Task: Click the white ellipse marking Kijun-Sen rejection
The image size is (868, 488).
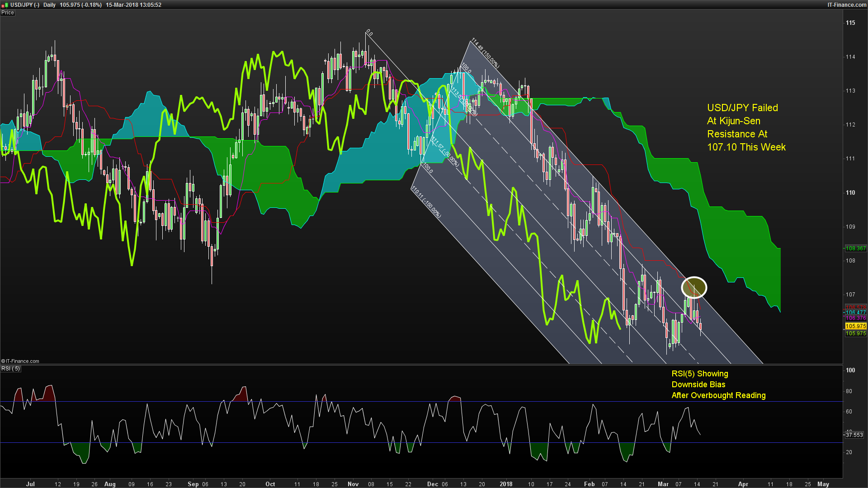Action: tap(694, 287)
